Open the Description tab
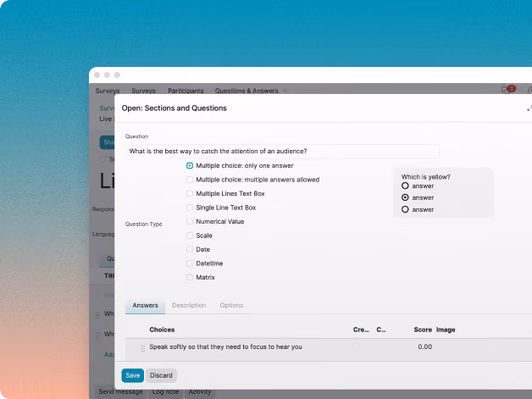This screenshot has width=532, height=399. tap(189, 305)
